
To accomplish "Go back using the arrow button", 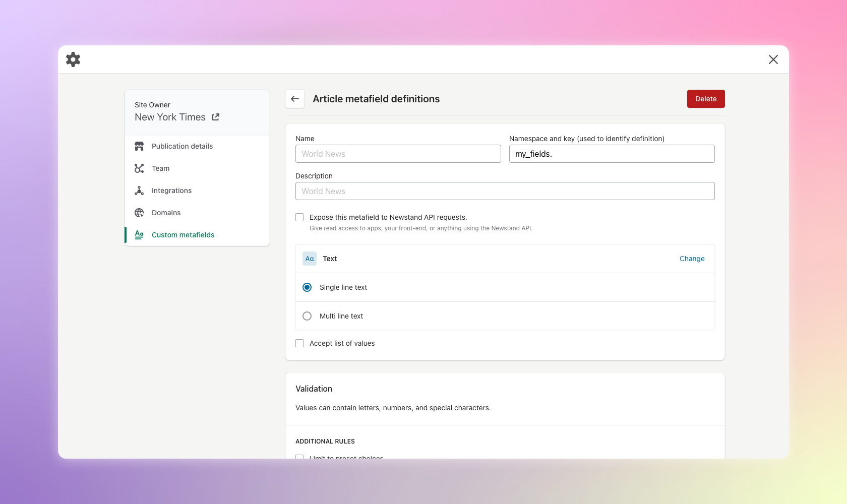I will 295,99.
